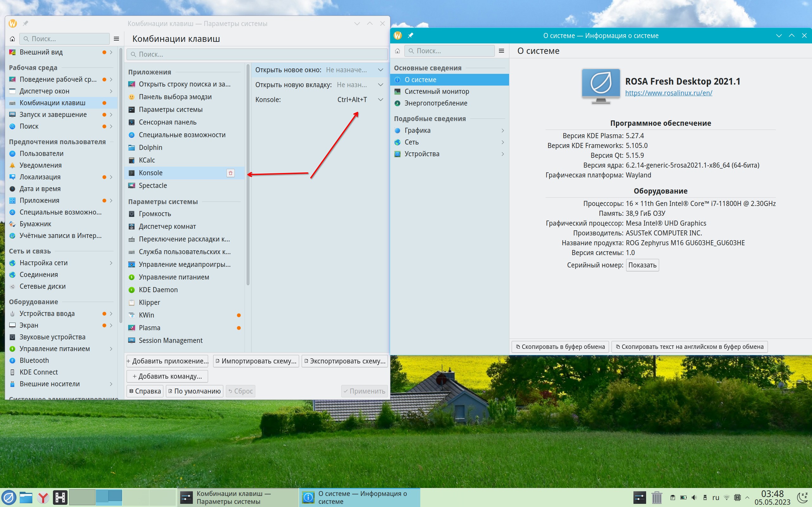Click the Wi-Fi network tray icon
The height and width of the screenshot is (507, 812).
click(726, 497)
